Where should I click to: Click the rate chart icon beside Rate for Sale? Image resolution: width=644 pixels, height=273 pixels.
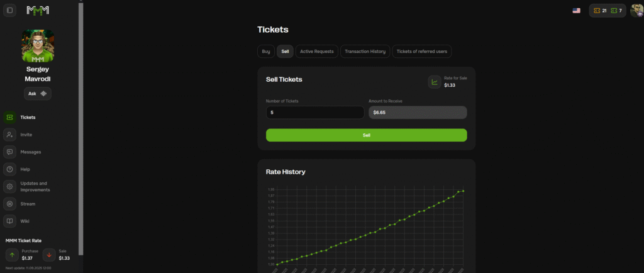pyautogui.click(x=434, y=82)
